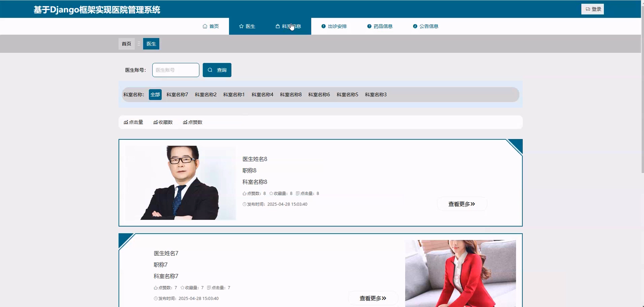Click the magnifier icon in 查询 button

(x=210, y=70)
